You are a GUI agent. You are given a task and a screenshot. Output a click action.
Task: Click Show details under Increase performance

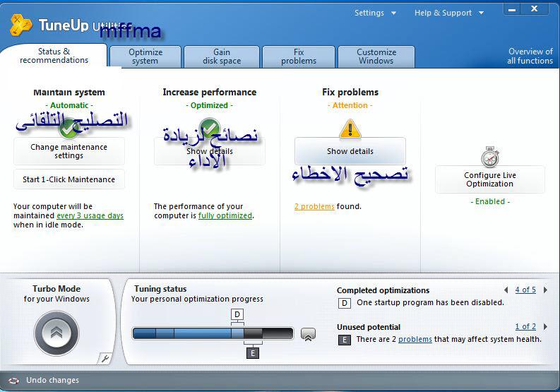(x=210, y=151)
